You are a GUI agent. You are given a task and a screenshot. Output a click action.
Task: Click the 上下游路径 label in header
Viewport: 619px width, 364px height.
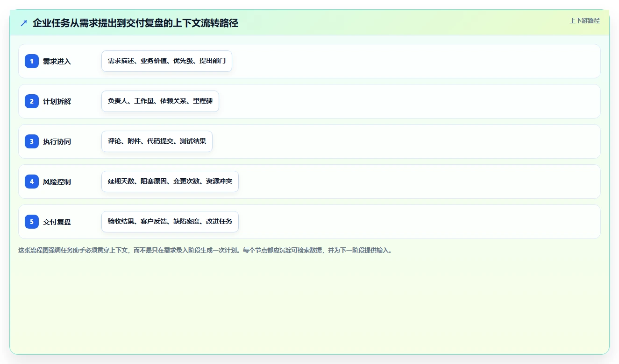584,21
